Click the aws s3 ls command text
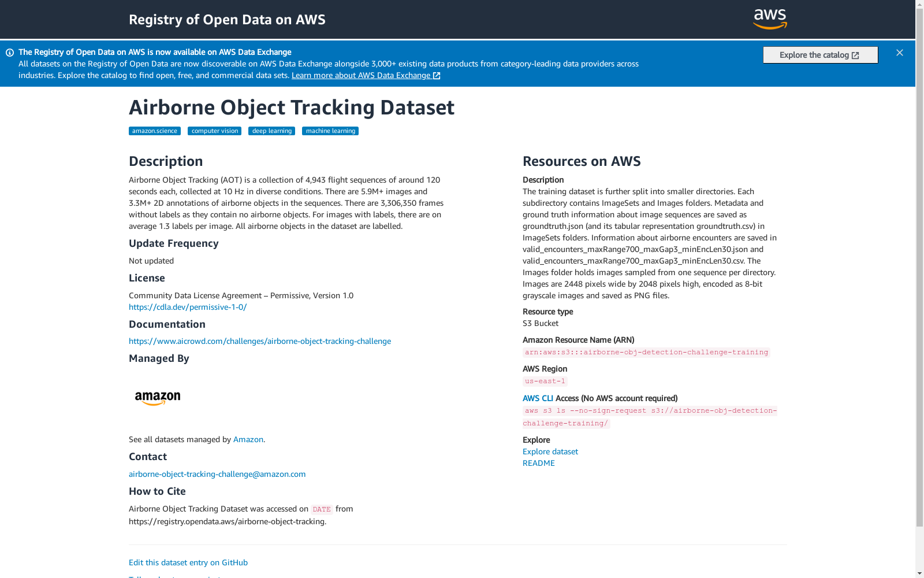 pos(650,417)
